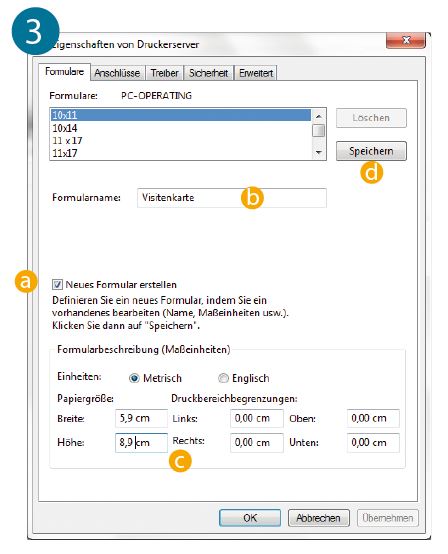Cancel with the Abbrechen button
Image resolution: width=448 pixels, height=554 pixels.
tap(318, 518)
